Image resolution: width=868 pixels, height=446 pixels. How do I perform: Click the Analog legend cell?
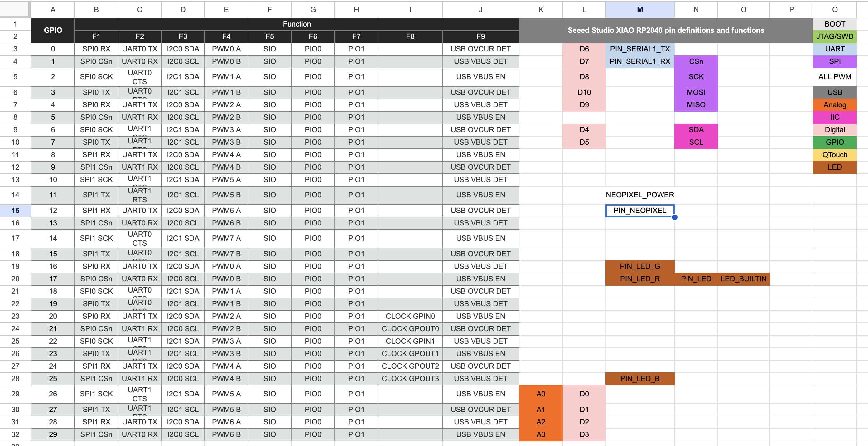pos(835,105)
